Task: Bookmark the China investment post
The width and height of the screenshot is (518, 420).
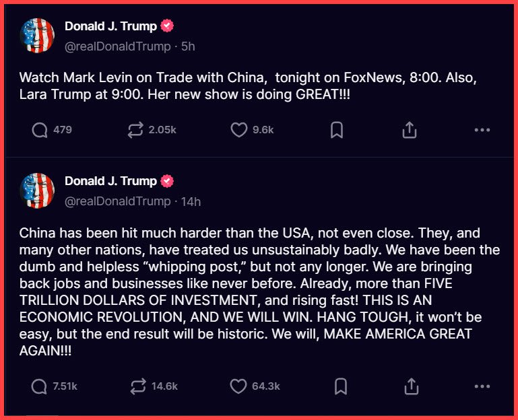Action: 341,386
